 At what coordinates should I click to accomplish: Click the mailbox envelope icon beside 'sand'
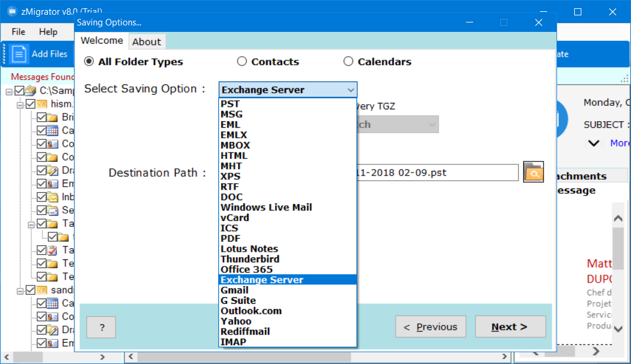coord(41,290)
